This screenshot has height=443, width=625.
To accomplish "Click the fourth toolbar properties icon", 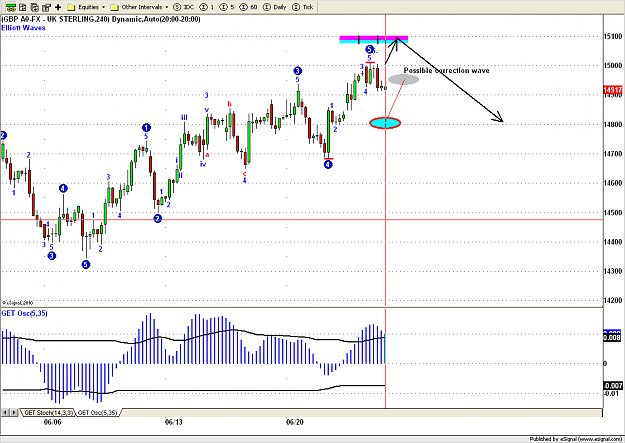I will [x=47, y=7].
